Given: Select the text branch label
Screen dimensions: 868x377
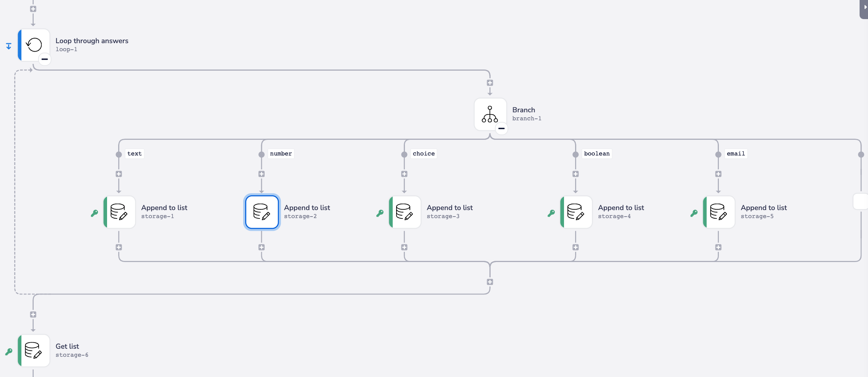Looking at the screenshot, I should (x=134, y=153).
